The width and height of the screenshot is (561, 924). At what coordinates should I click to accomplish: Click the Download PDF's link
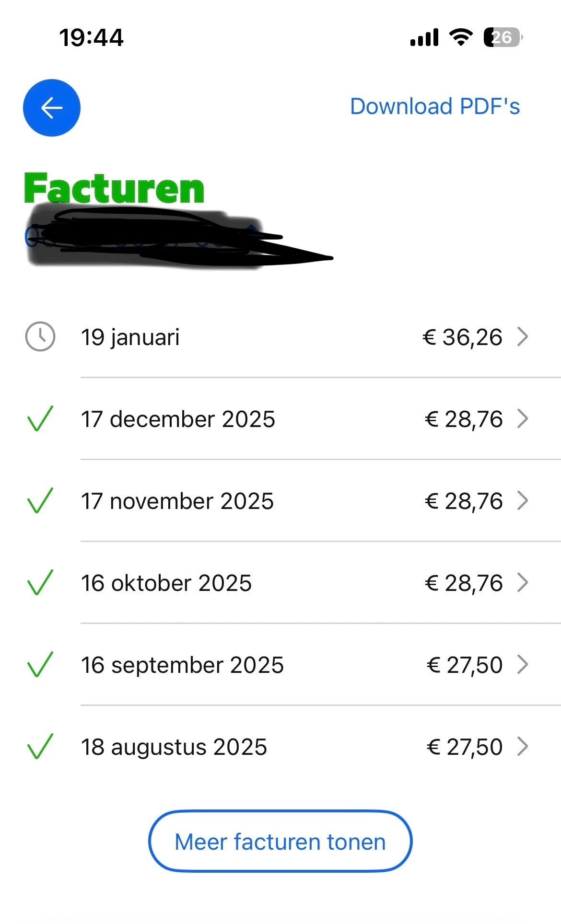(435, 106)
